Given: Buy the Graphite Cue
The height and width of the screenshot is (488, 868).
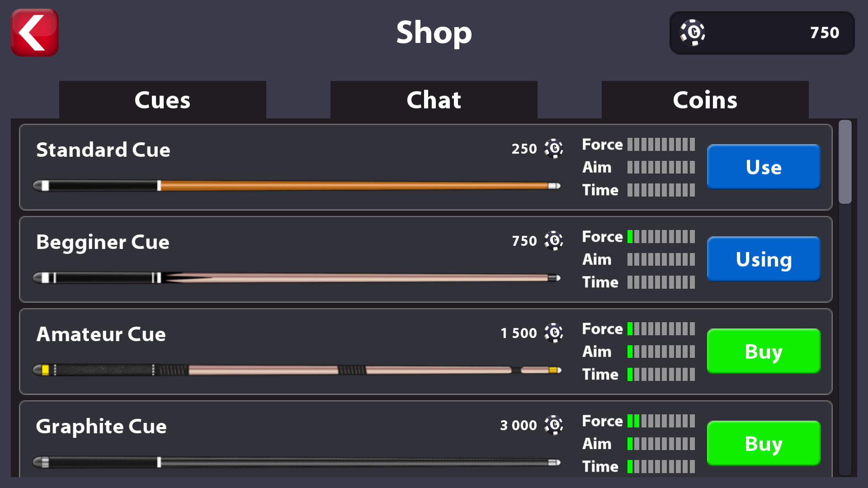Looking at the screenshot, I should pos(763,443).
